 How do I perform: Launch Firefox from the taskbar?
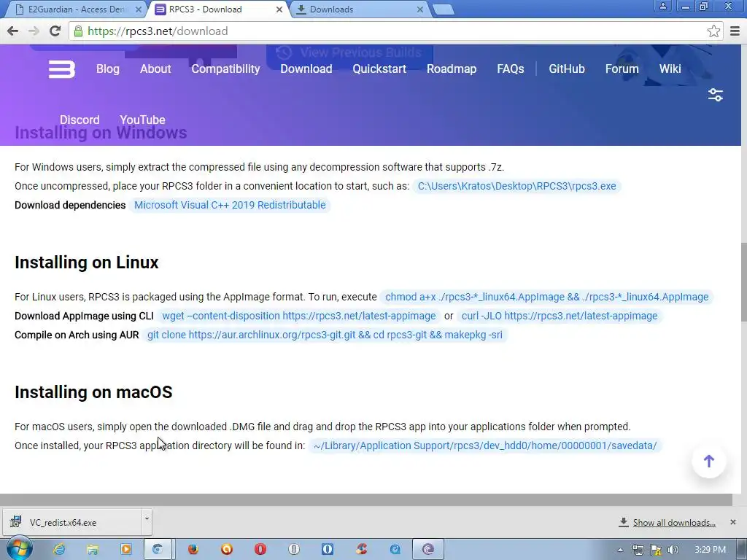tap(193, 550)
